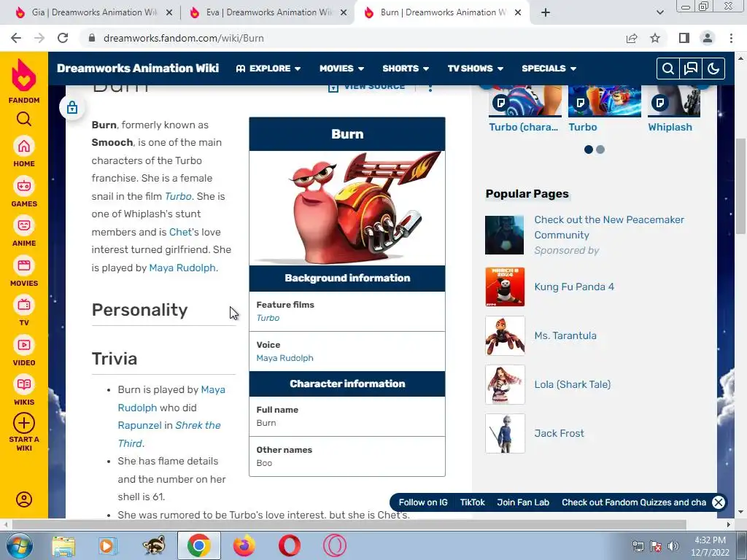The image size is (747, 560).
Task: Click the wiki search icon in header
Action: coord(668,69)
